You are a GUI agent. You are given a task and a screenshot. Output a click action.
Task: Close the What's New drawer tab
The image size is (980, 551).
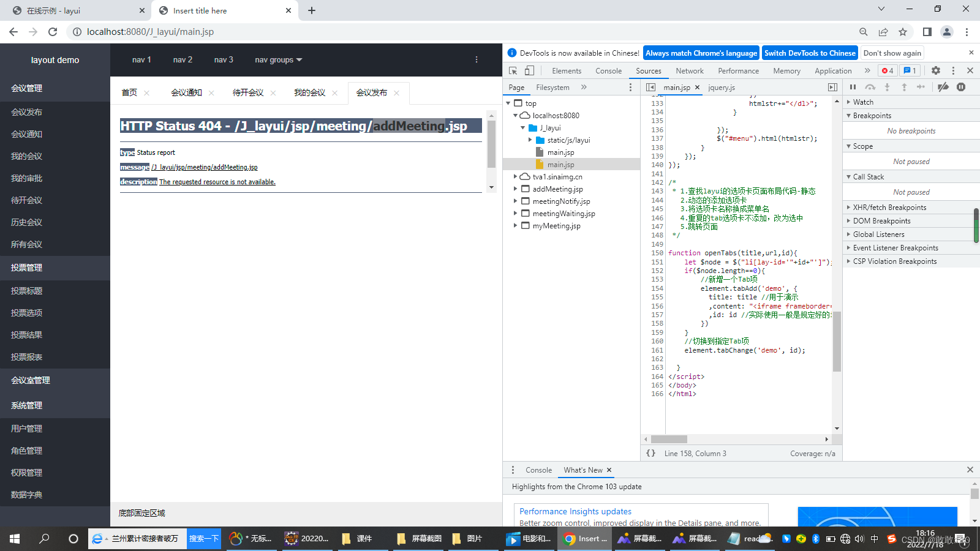click(x=609, y=470)
